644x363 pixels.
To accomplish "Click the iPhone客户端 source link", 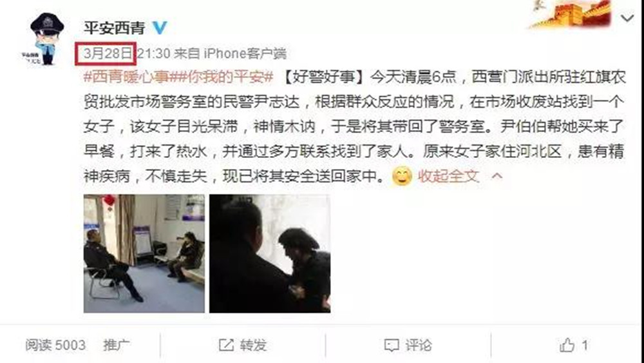I will pyautogui.click(x=245, y=53).
